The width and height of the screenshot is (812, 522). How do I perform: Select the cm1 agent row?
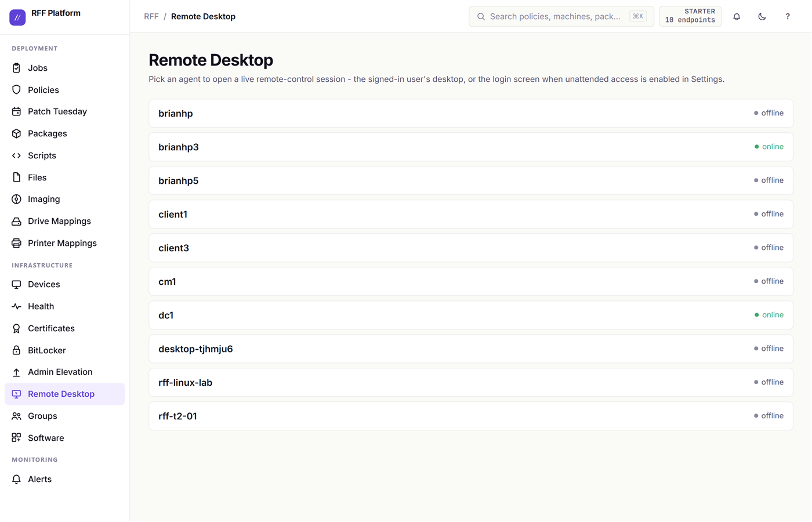click(471, 281)
